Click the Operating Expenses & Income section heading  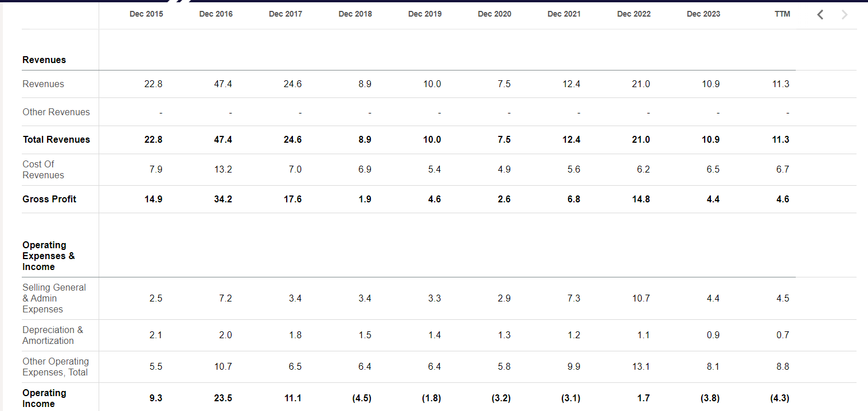[48, 256]
